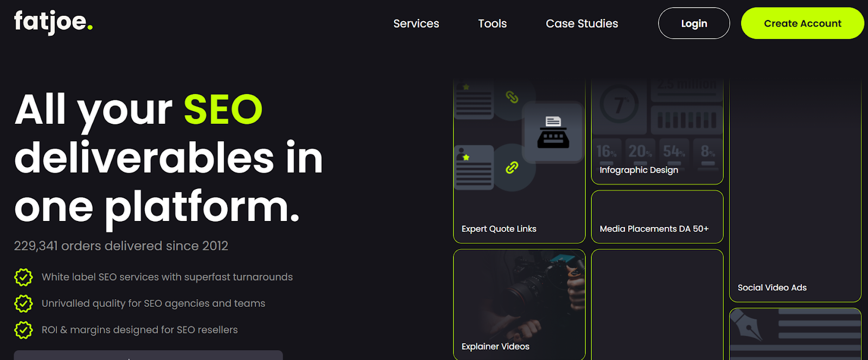
Task: Click the fountain pen nib icon card
Action: coord(795,334)
